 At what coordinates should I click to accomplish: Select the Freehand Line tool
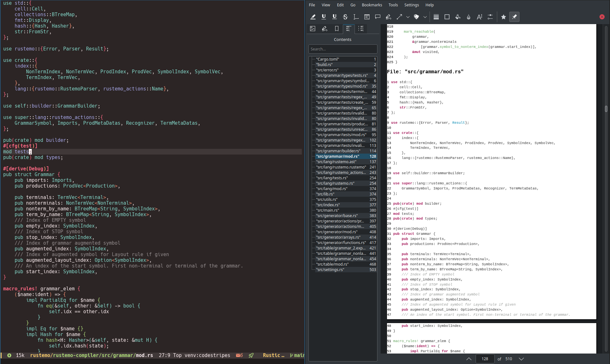pos(388,17)
